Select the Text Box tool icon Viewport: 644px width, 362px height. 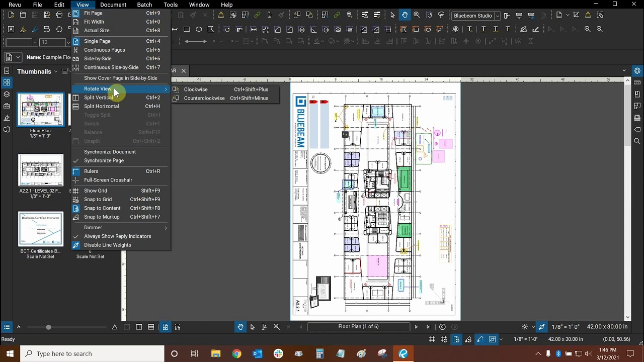click(x=11, y=29)
